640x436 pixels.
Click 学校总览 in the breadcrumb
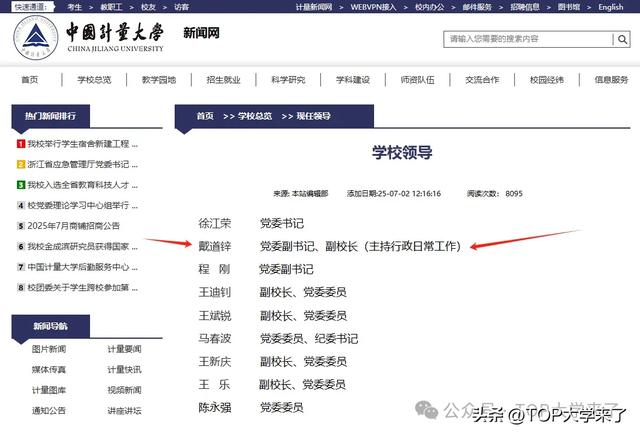click(x=255, y=116)
